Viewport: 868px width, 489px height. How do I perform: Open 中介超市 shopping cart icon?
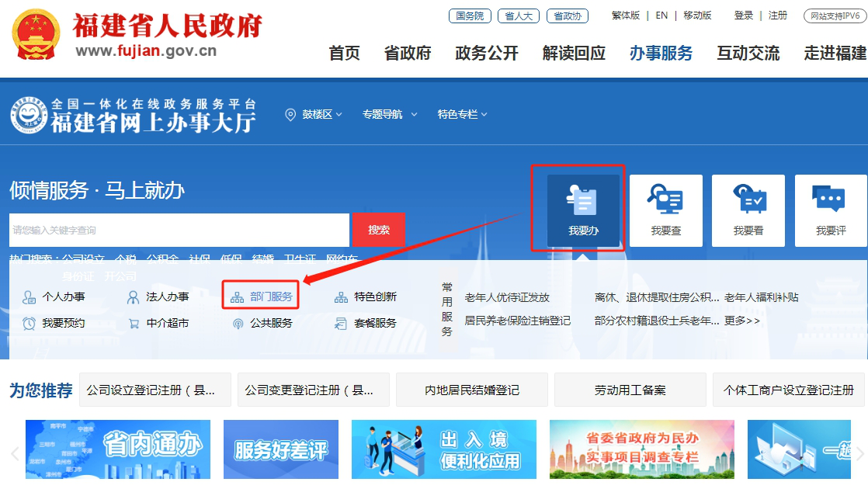pos(134,323)
